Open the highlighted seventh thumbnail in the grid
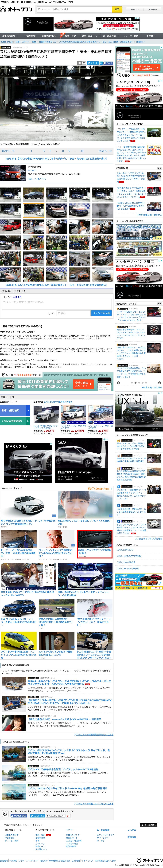This screenshot has width=163, height=868. [34, 210]
